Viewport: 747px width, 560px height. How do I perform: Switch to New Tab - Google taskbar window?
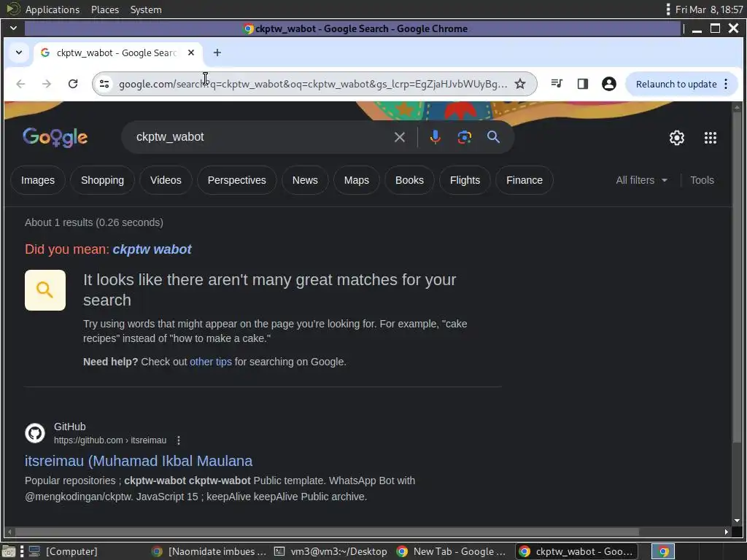coord(452,551)
